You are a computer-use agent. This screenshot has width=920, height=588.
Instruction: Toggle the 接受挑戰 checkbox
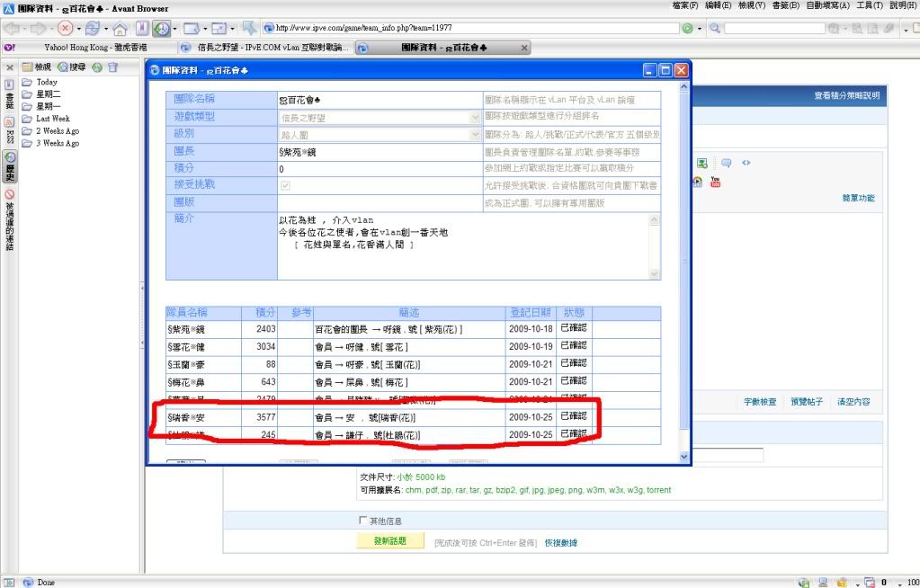286,185
